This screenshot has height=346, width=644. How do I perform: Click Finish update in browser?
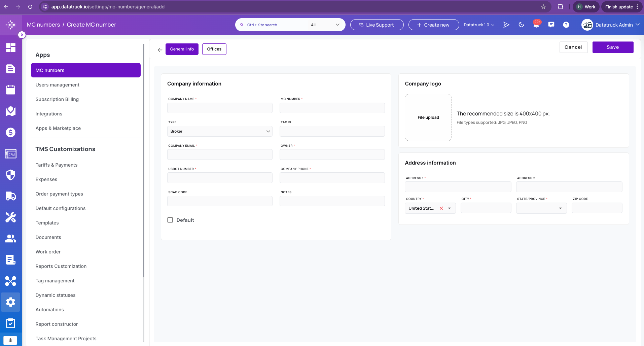pyautogui.click(x=619, y=7)
